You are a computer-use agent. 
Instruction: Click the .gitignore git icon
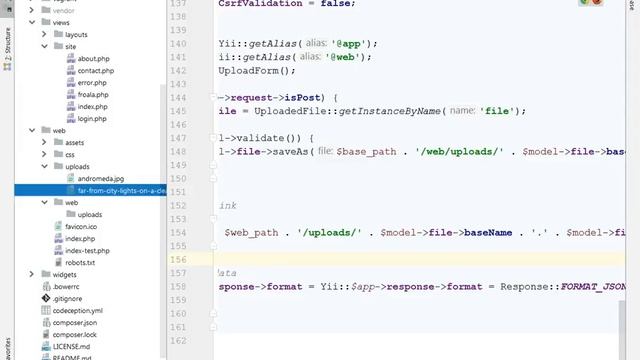[46, 298]
